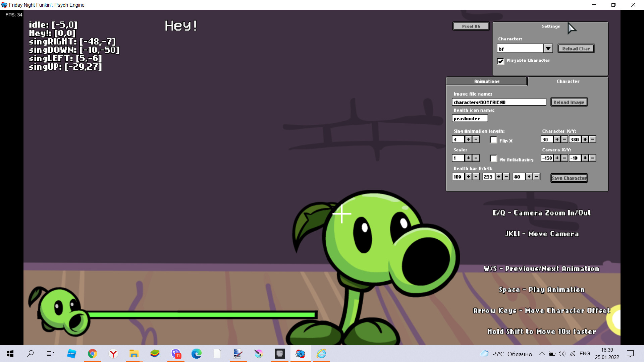
Task: Open Windows Search
Action: point(31,353)
